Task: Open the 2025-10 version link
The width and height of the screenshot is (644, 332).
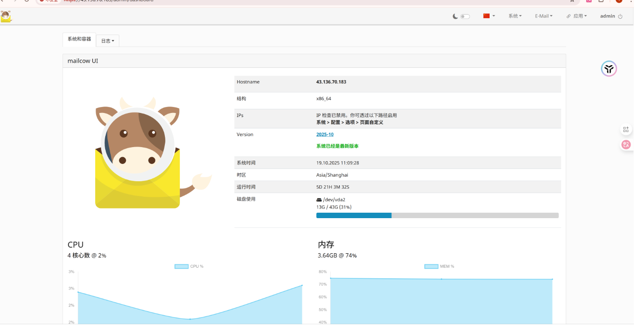Action: (325, 134)
